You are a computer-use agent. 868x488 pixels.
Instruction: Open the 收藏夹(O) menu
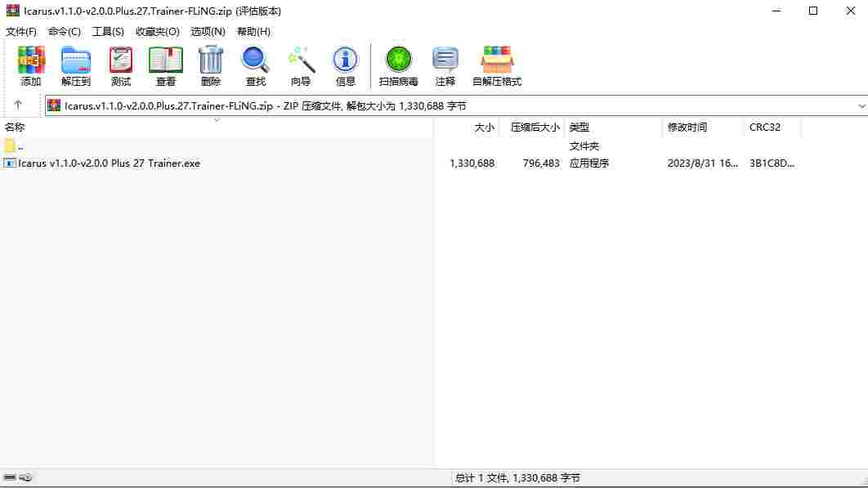coord(157,32)
